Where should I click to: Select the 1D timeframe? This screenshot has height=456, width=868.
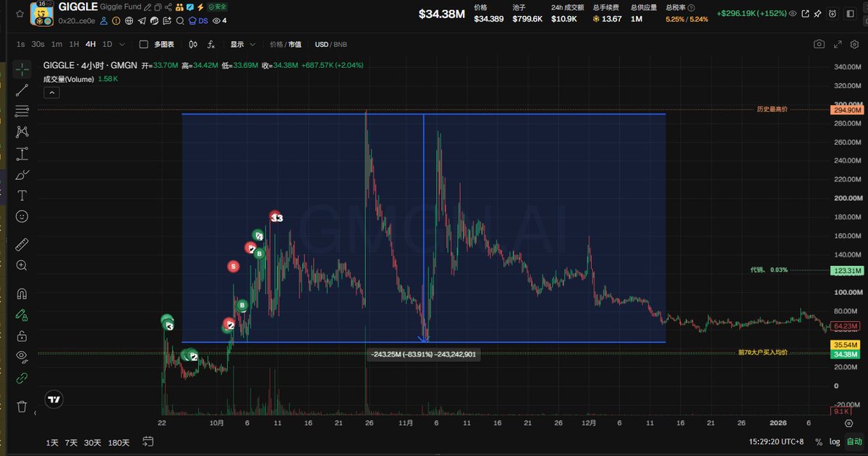click(107, 44)
